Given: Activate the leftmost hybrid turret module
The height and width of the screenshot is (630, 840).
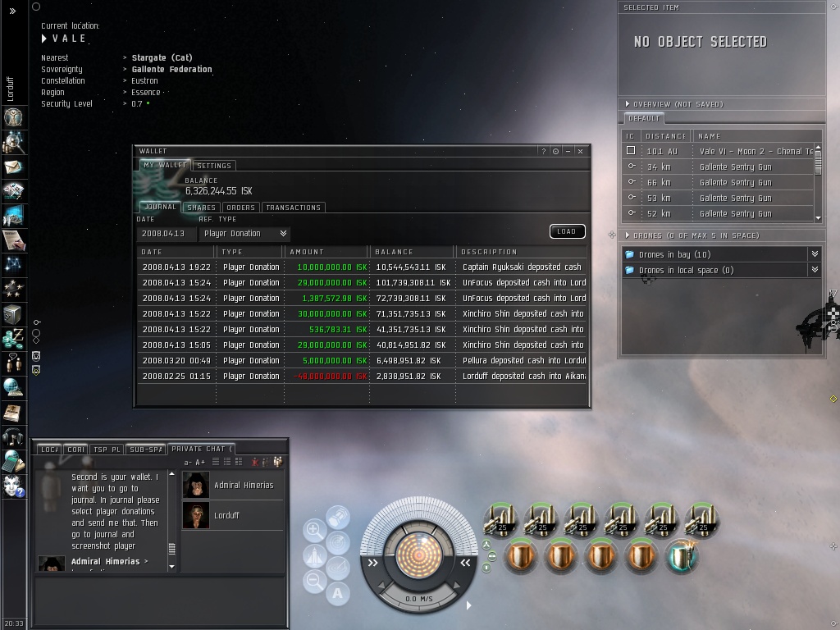Looking at the screenshot, I should tap(500, 519).
